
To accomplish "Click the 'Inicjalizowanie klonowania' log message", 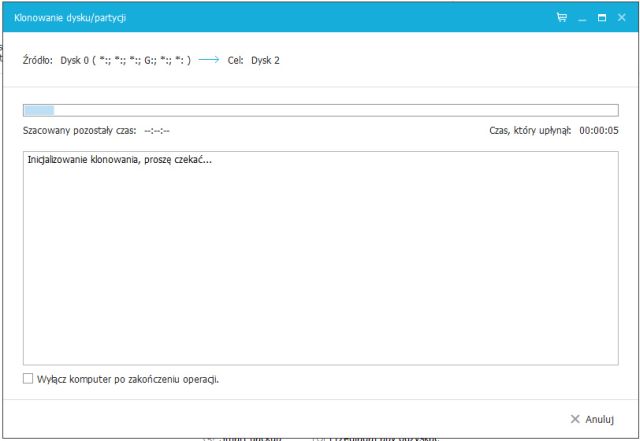I will coord(120,159).
